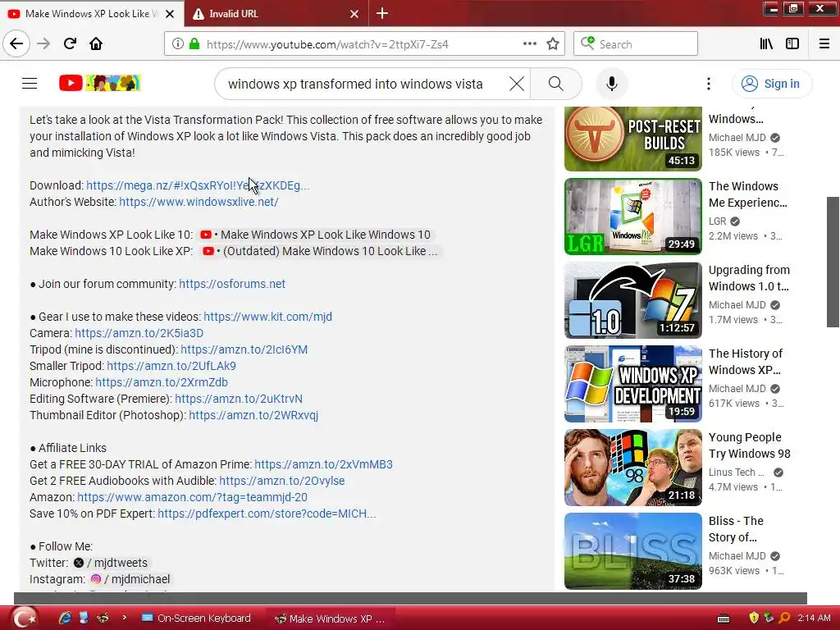Click the browser address bar URL
Image resolution: width=840 pixels, height=630 pixels.
[327, 44]
